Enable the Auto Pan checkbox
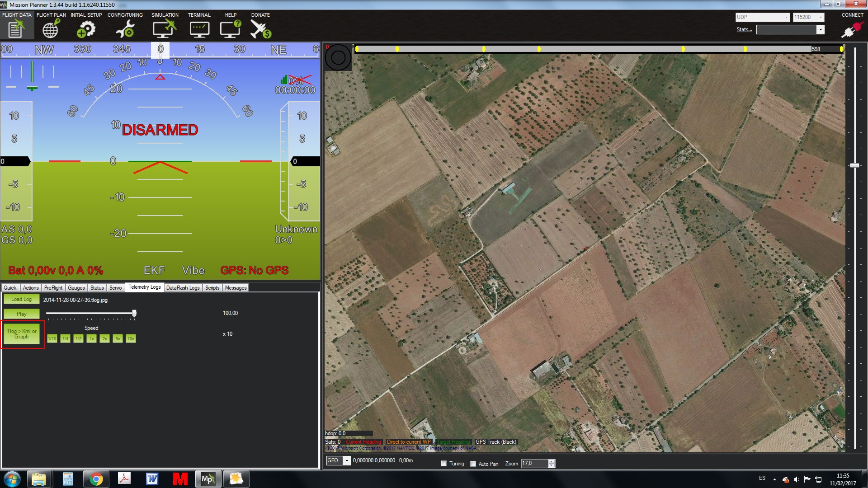This screenshot has height=488, width=868. coord(473,464)
